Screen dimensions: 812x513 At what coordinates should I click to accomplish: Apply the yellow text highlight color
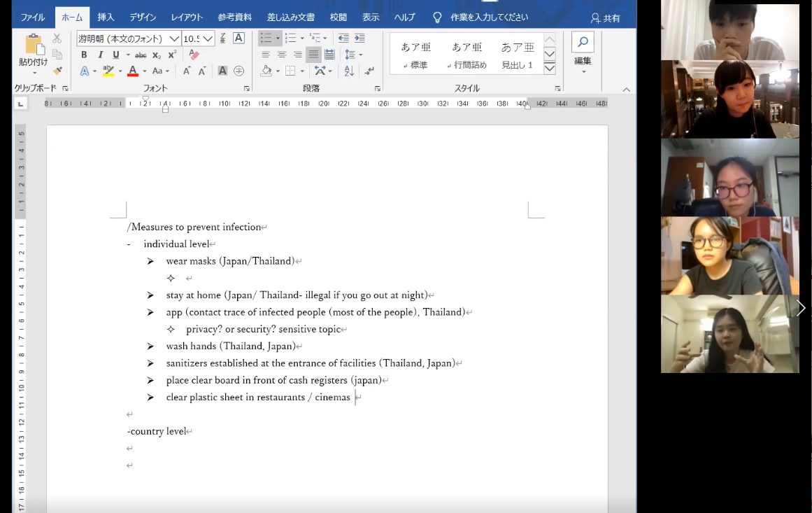(x=108, y=71)
